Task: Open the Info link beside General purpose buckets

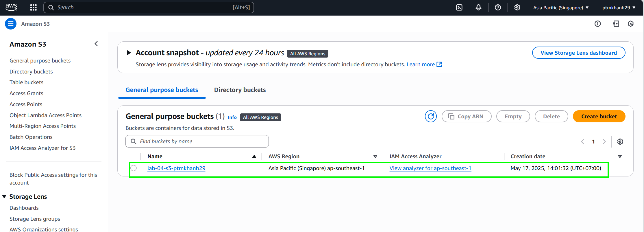Action: [232, 117]
